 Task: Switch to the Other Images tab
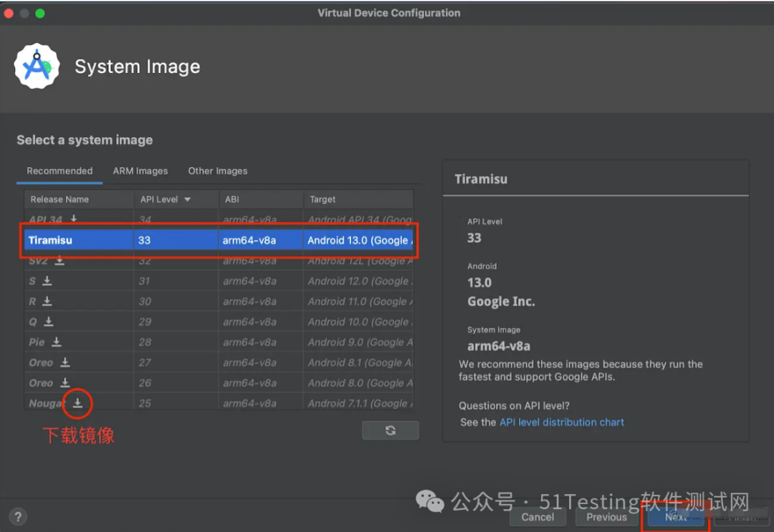click(218, 170)
